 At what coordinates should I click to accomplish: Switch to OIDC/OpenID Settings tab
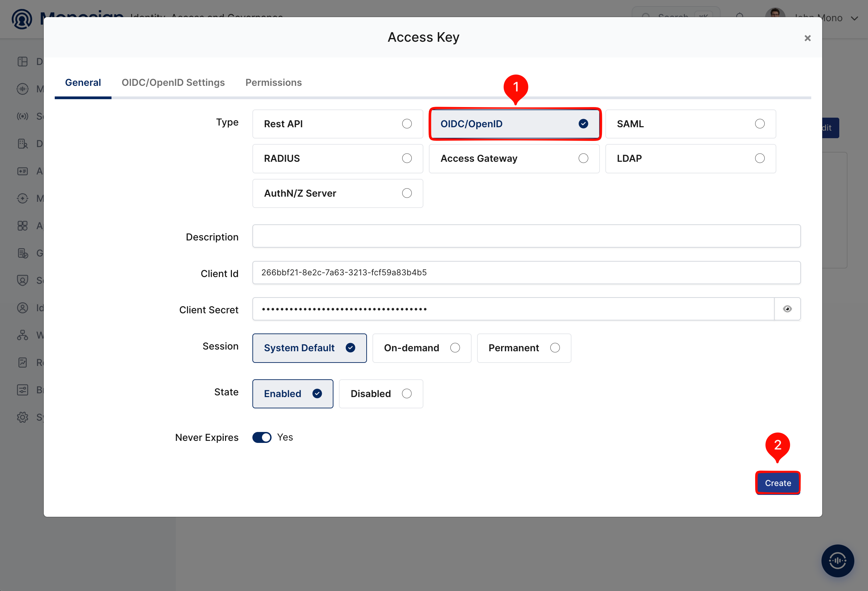pos(173,82)
